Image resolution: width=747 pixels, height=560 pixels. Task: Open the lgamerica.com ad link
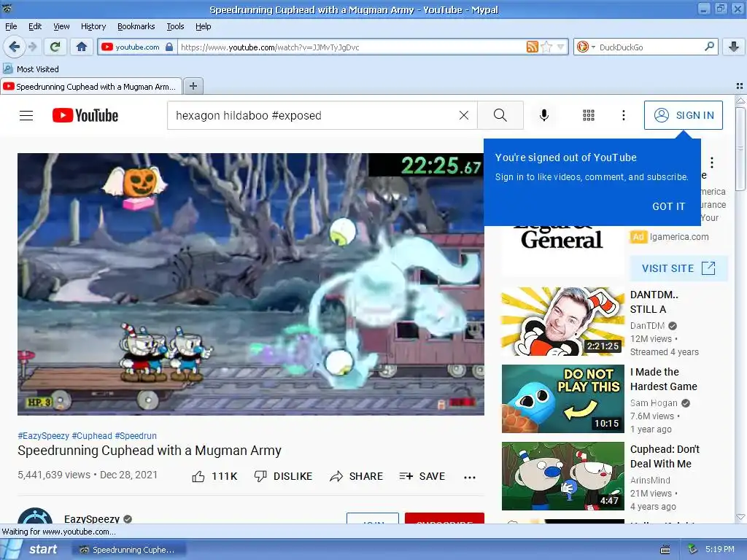click(x=679, y=237)
